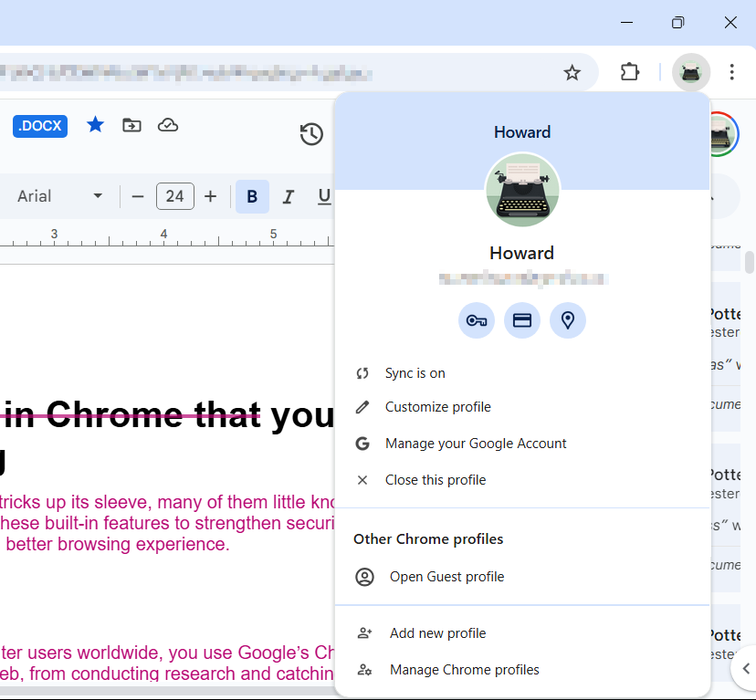Decrease the font size
756x700 pixels.
pyautogui.click(x=137, y=196)
